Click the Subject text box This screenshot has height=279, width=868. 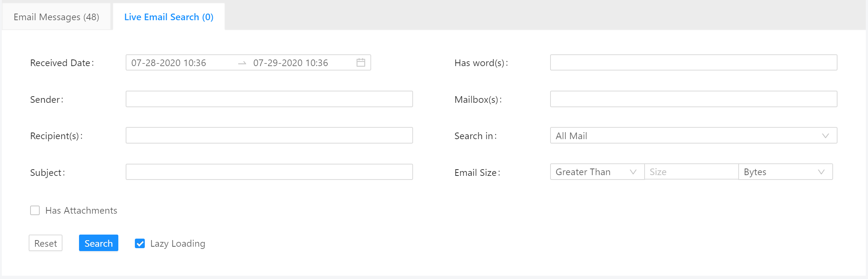tap(269, 172)
